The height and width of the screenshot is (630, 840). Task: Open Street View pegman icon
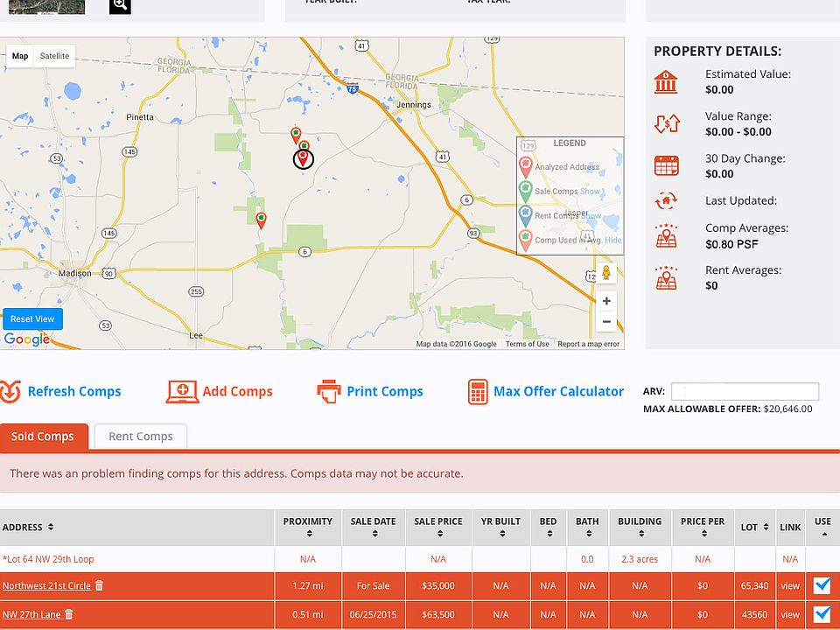[x=605, y=273]
